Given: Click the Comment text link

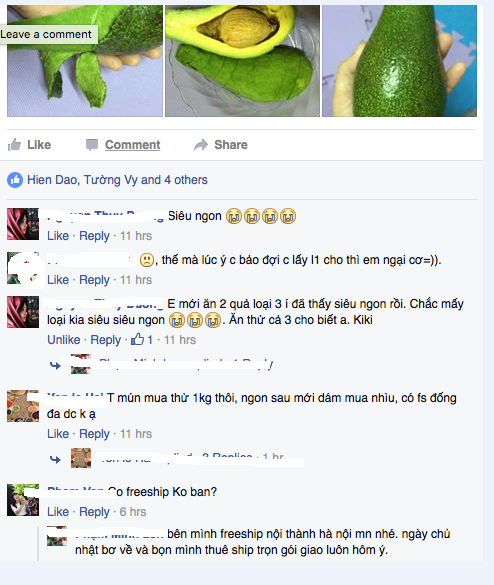Looking at the screenshot, I should pyautogui.click(x=132, y=145).
